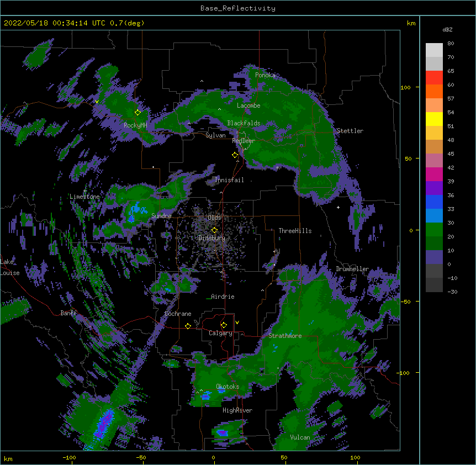Screen dimensions: 476x465
Task: Click the -50 tick on right km axis
Action: click(x=405, y=302)
